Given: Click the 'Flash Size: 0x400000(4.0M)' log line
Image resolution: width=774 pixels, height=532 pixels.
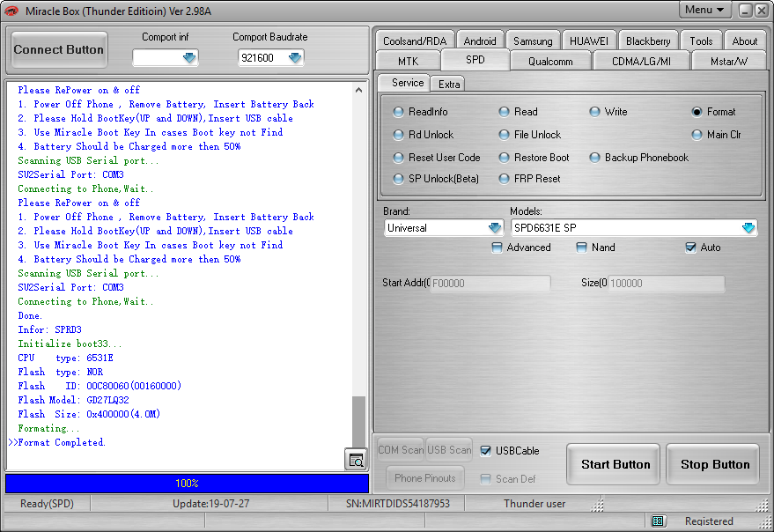Looking at the screenshot, I should tap(89, 414).
